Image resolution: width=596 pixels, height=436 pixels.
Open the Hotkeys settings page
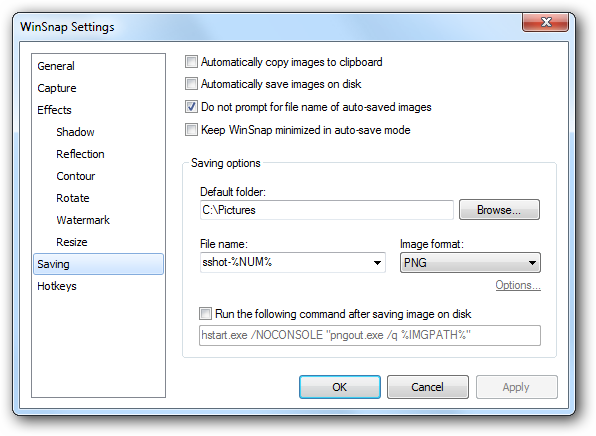pos(57,286)
